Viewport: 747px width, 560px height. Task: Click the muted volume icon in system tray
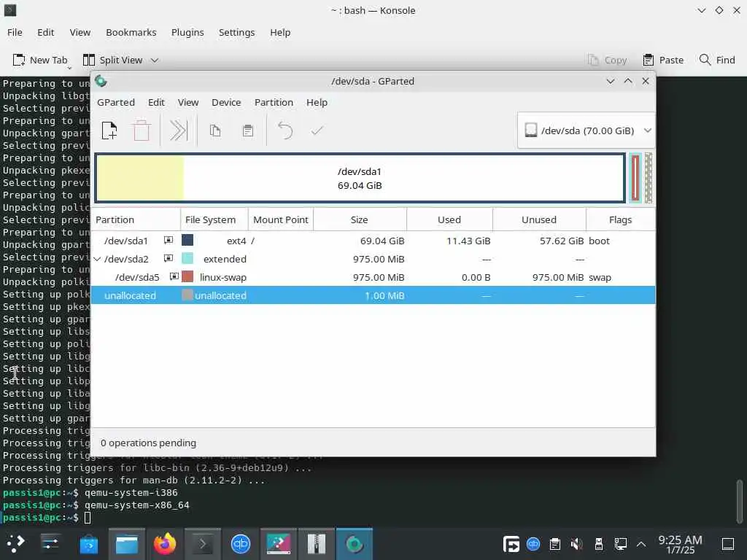[x=576, y=543]
